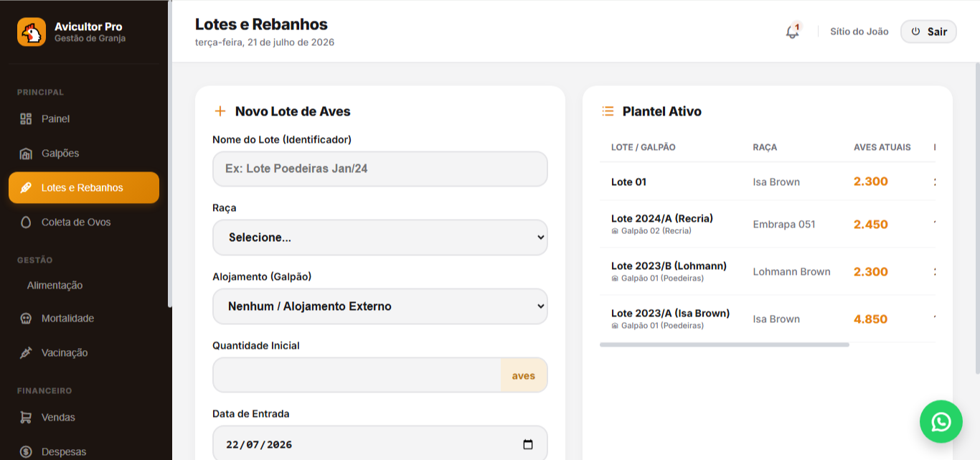
Task: Click the Coleta de Ovos egg icon
Action: tap(26, 222)
